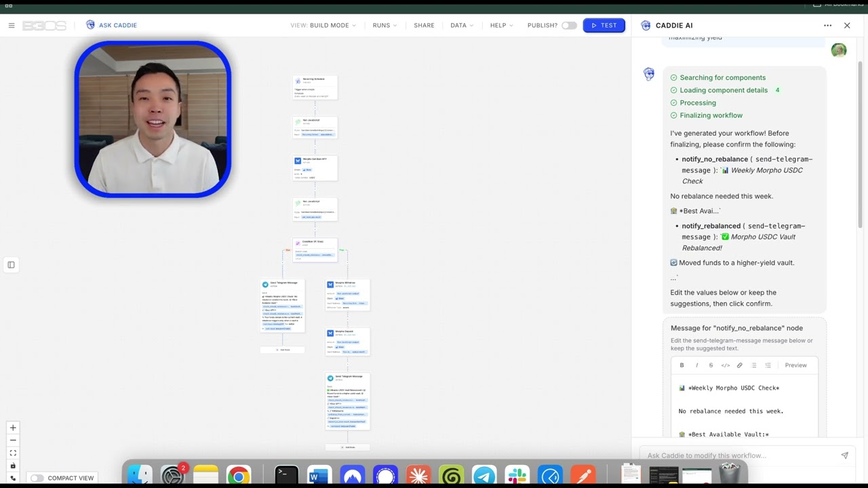Open Slack from the dock
Screen dimensions: 868x488
tap(517, 476)
